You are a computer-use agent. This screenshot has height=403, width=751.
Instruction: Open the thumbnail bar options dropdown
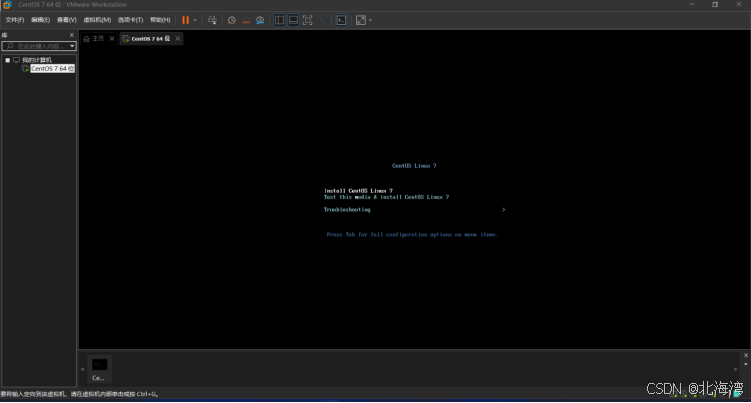746,364
